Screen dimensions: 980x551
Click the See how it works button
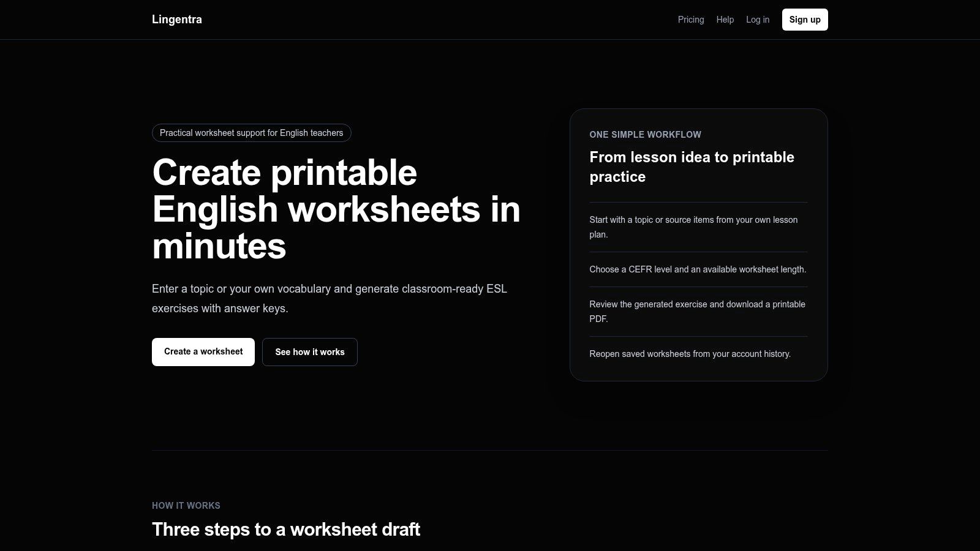pyautogui.click(x=310, y=352)
